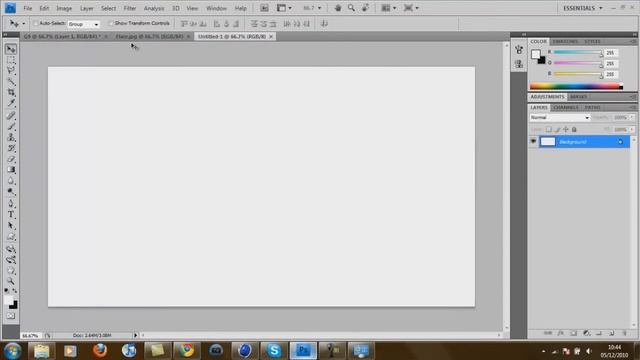Toggle lock position icon in Layers panel
Screen dimensions: 640x360
[x=566, y=129]
